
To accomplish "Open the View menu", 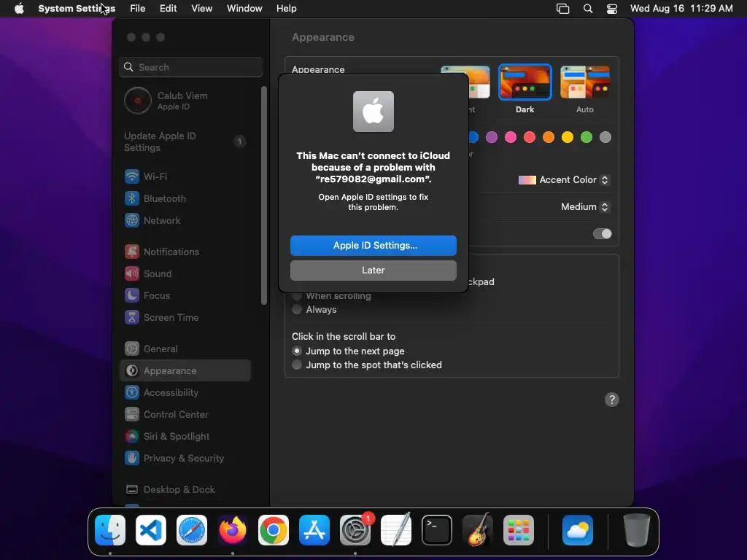I will click(x=202, y=9).
